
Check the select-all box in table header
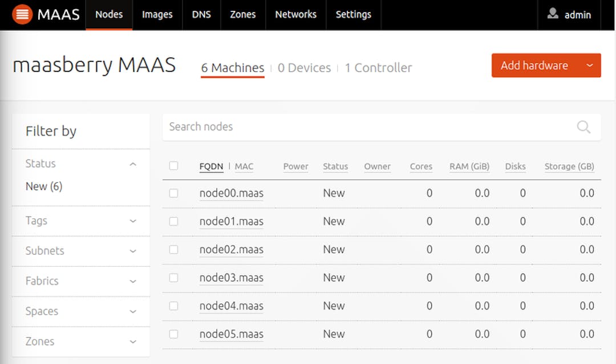[174, 166]
